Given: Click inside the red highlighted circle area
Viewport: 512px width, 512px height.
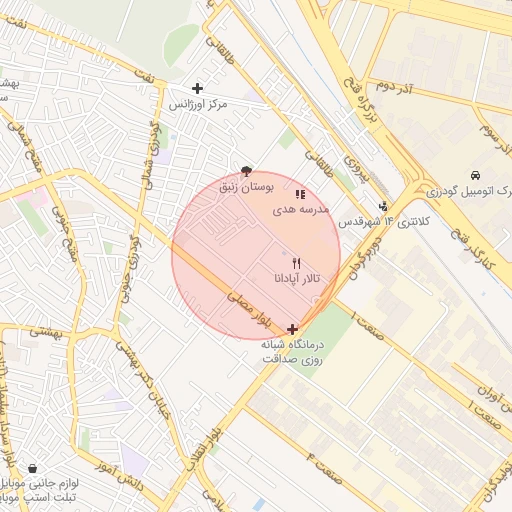Looking at the screenshot, I should [x=256, y=255].
